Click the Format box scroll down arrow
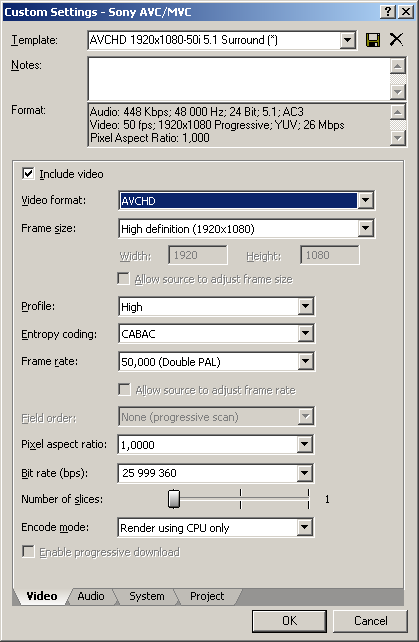 click(x=398, y=138)
